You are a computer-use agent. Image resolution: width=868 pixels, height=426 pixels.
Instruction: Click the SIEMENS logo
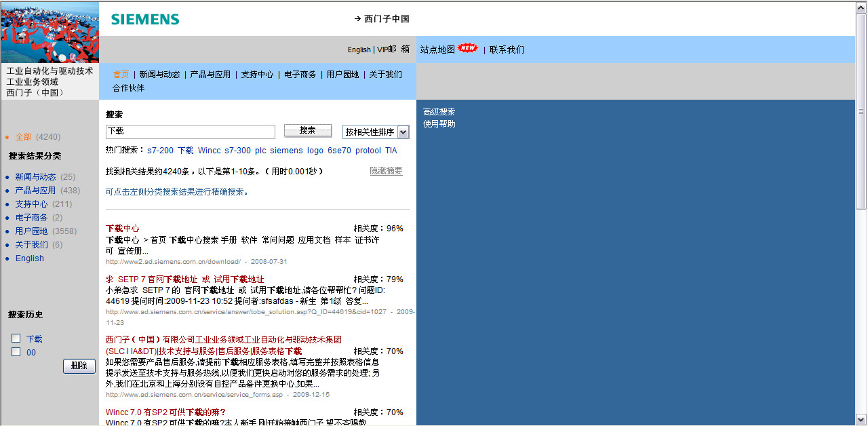[145, 20]
